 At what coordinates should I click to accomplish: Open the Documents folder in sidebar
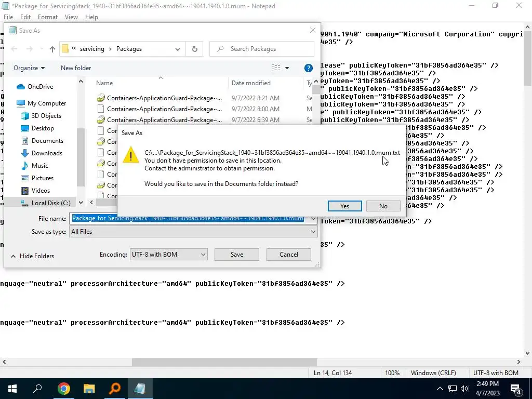point(42,141)
